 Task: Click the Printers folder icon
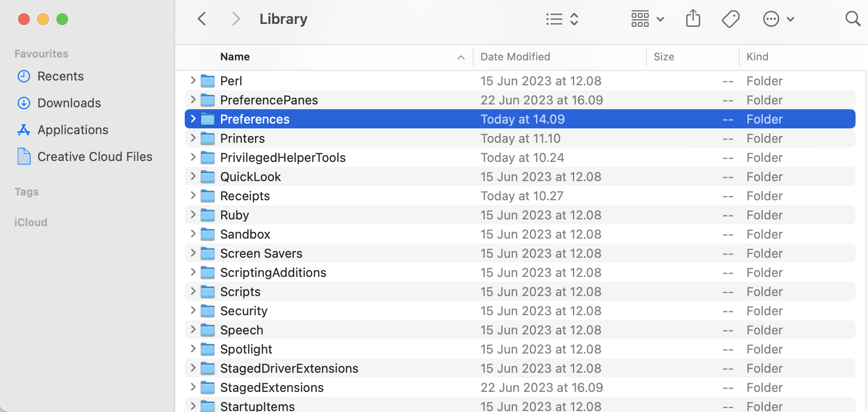tap(208, 138)
